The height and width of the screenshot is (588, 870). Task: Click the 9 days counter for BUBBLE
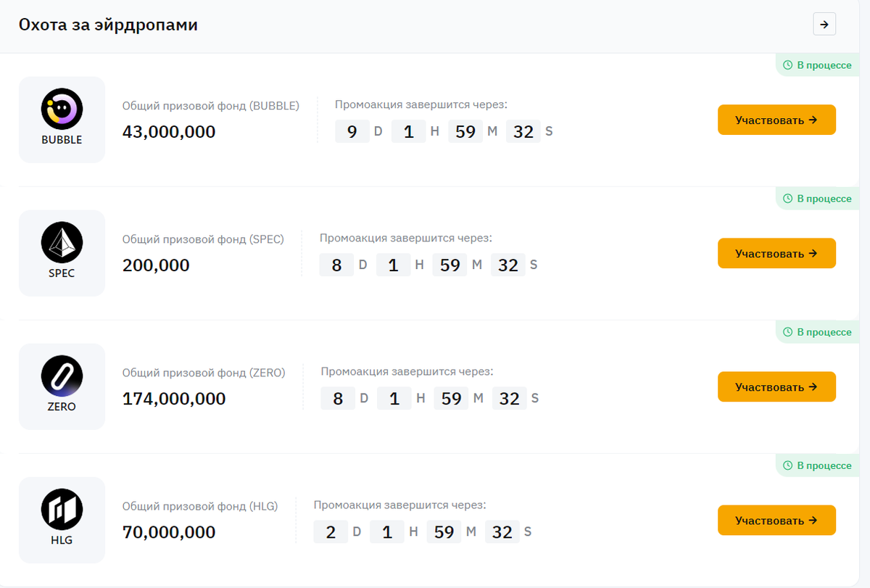[352, 131]
